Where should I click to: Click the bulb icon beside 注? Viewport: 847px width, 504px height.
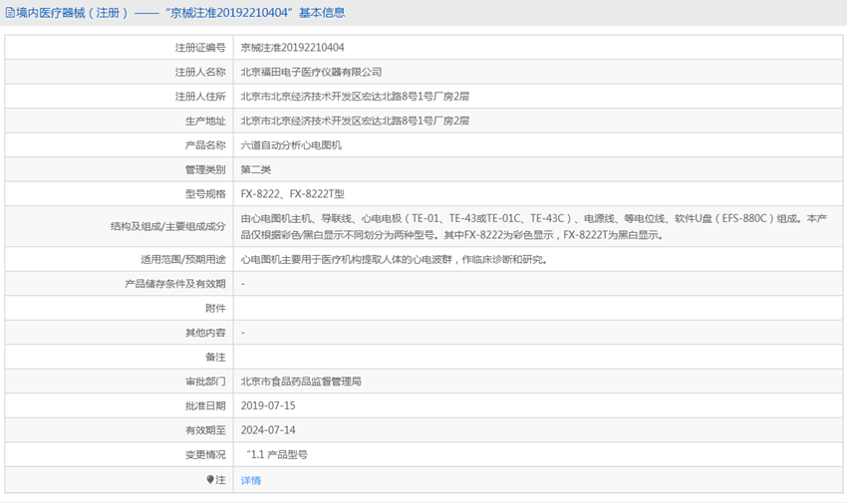(210, 480)
